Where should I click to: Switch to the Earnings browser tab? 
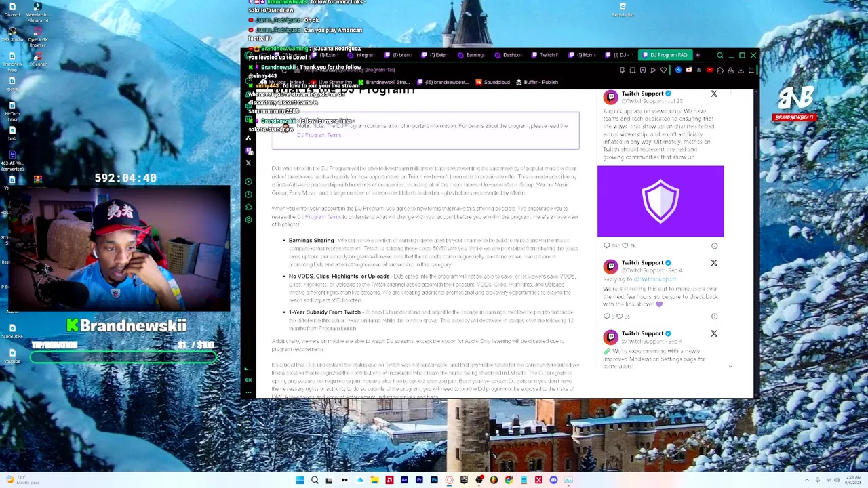click(x=470, y=55)
